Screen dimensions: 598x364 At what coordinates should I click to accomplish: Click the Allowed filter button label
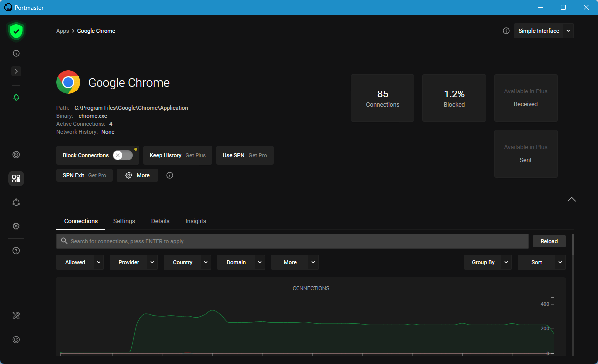pos(75,262)
